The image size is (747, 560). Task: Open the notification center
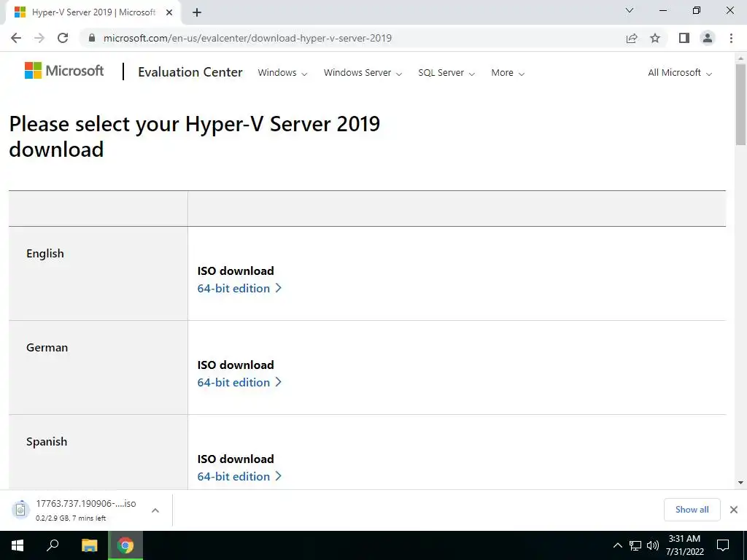pyautogui.click(x=723, y=545)
